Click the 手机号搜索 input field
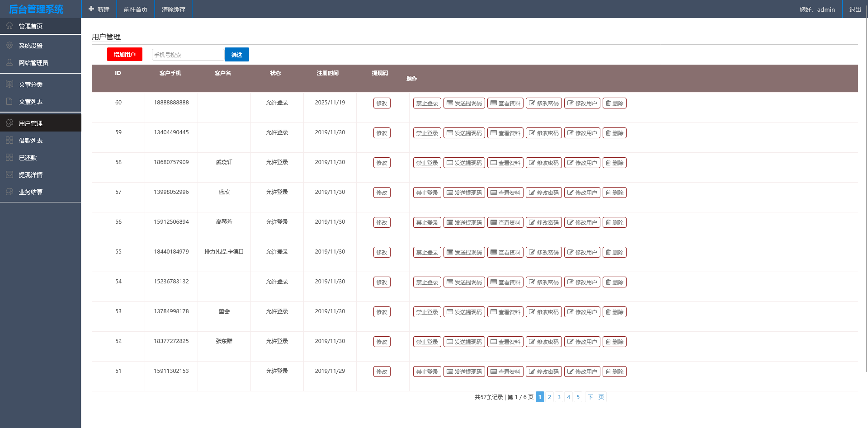Screen dimensions: 868x428 (x=188, y=55)
